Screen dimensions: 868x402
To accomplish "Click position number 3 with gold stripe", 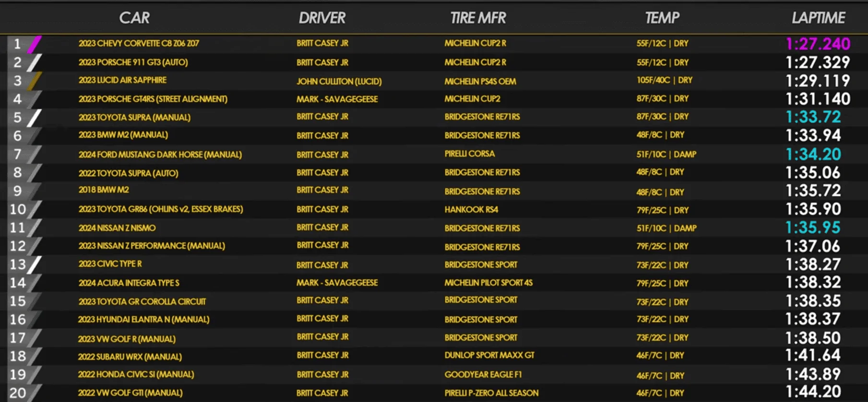I will [18, 81].
